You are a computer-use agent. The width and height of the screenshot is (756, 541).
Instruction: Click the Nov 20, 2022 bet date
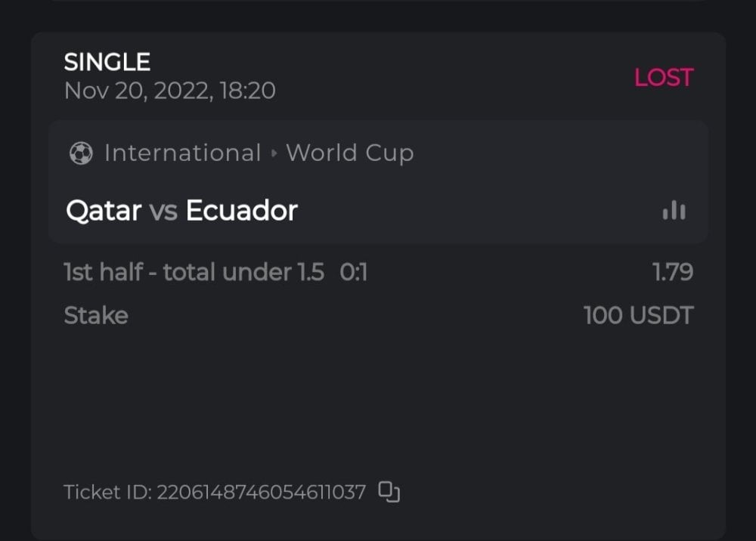(169, 91)
